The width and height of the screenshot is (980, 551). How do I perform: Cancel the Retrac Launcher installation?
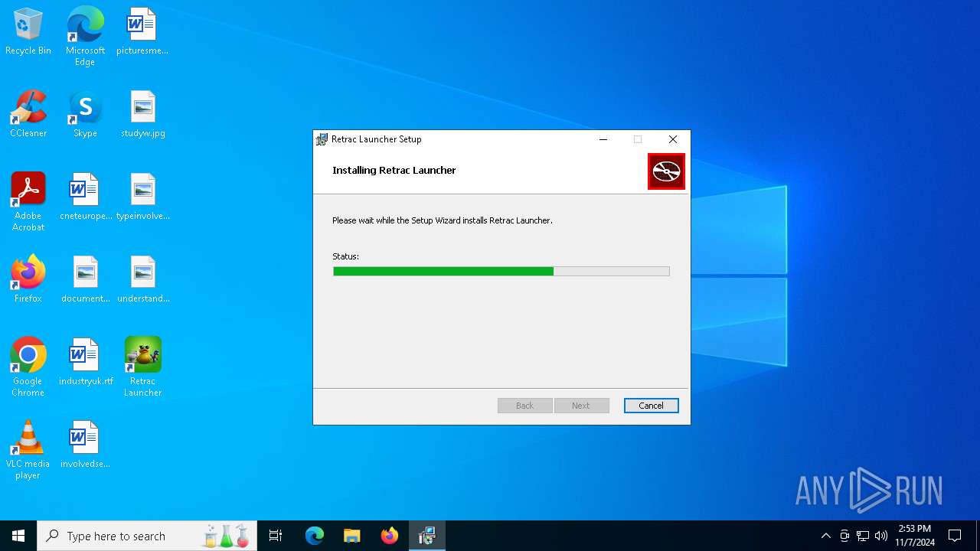[652, 406]
